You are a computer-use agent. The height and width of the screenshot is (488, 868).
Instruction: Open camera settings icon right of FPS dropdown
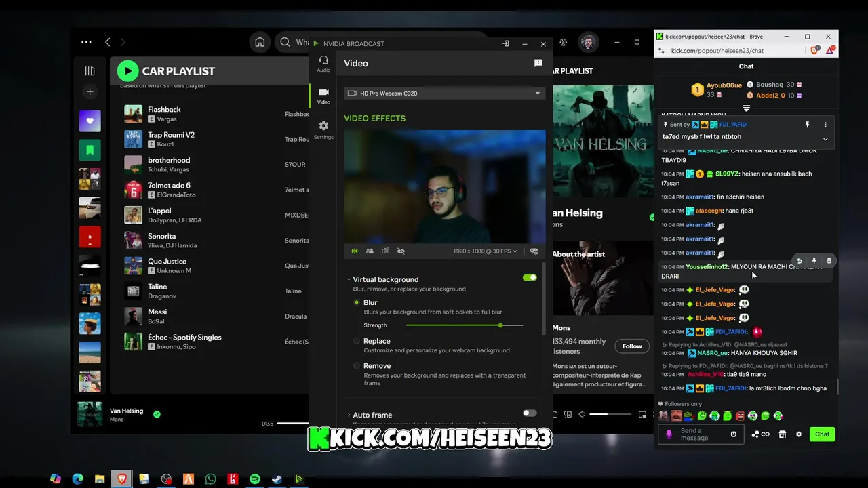point(534,251)
